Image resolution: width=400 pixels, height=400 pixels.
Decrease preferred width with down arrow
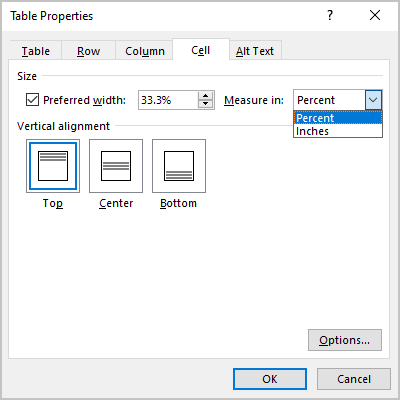coord(206,104)
